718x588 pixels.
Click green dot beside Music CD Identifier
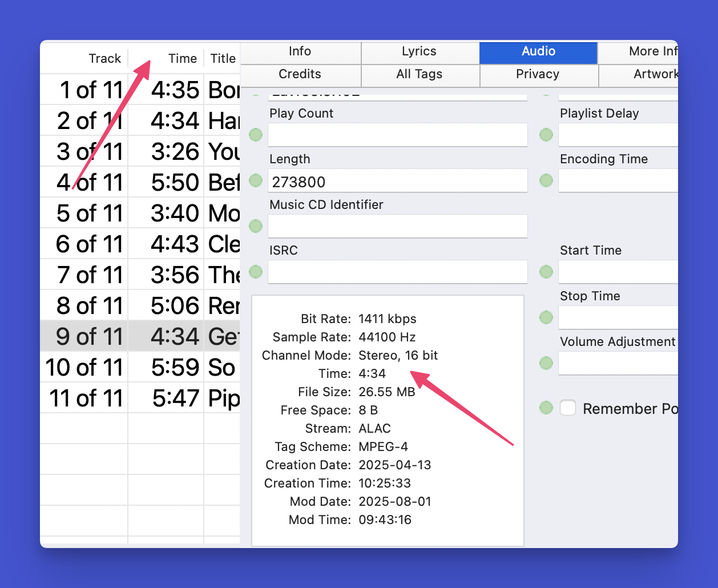256,226
